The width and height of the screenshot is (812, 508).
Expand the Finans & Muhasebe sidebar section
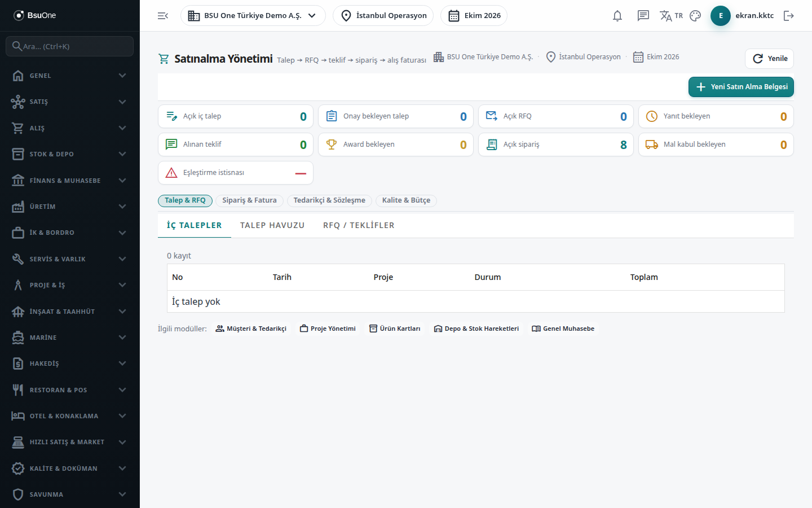click(x=70, y=181)
